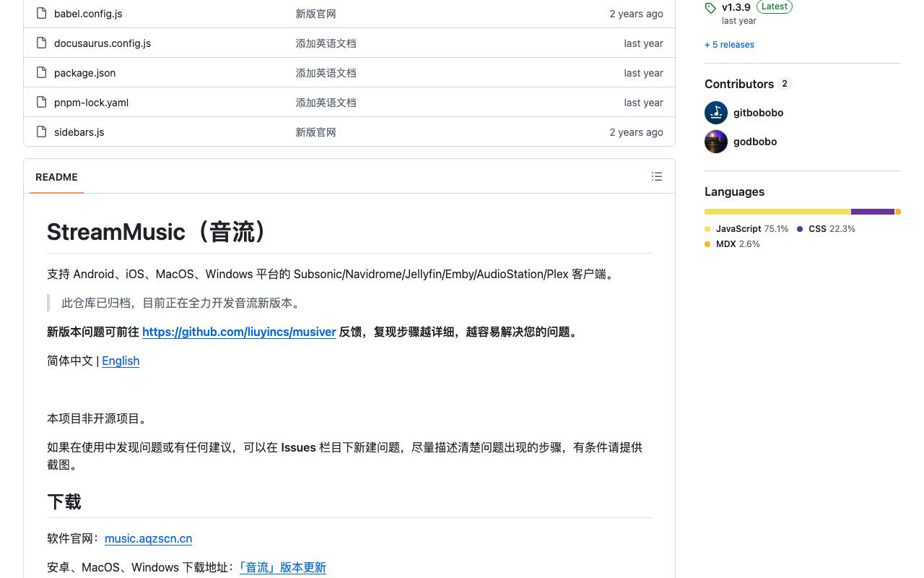924x578 pixels.
Task: Open babel.config.js file
Action: (x=88, y=14)
